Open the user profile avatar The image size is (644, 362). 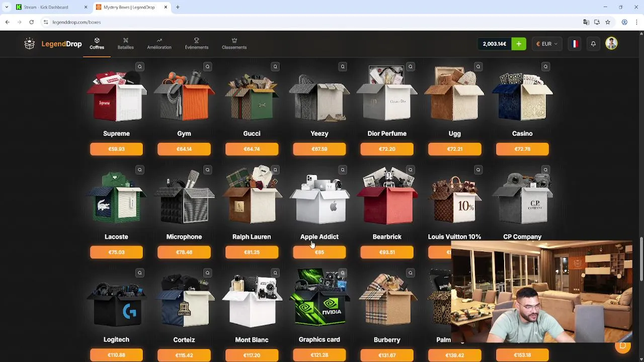tap(611, 44)
